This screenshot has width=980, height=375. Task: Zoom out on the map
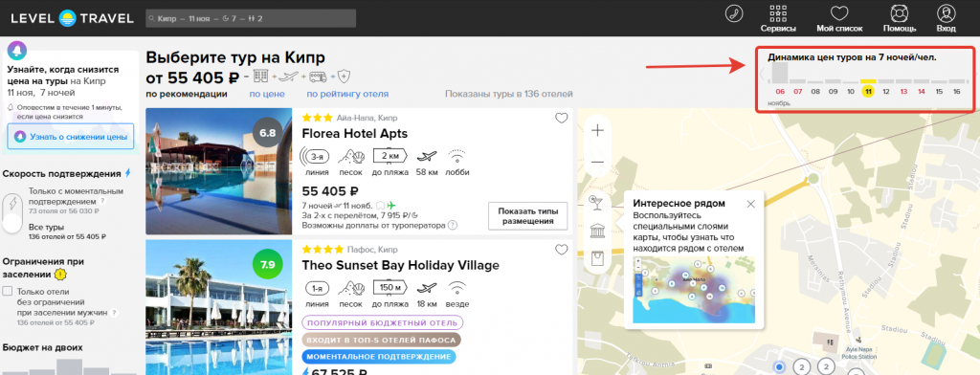(x=597, y=162)
